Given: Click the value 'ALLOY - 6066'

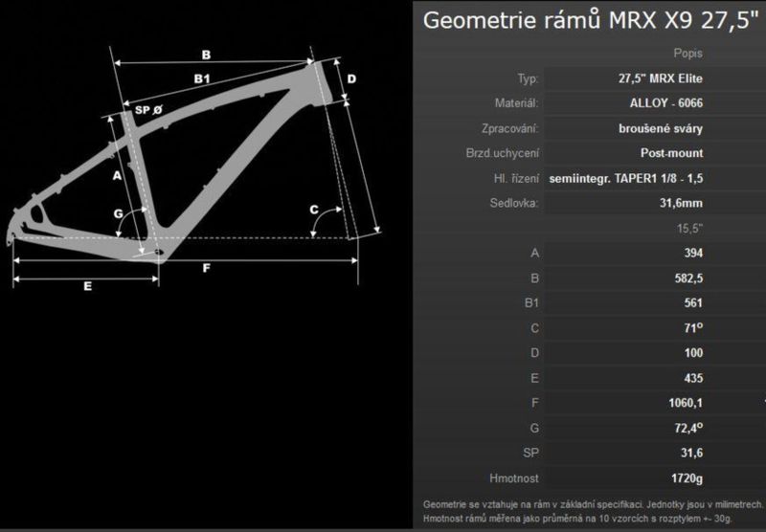Looking at the screenshot, I should [666, 103].
